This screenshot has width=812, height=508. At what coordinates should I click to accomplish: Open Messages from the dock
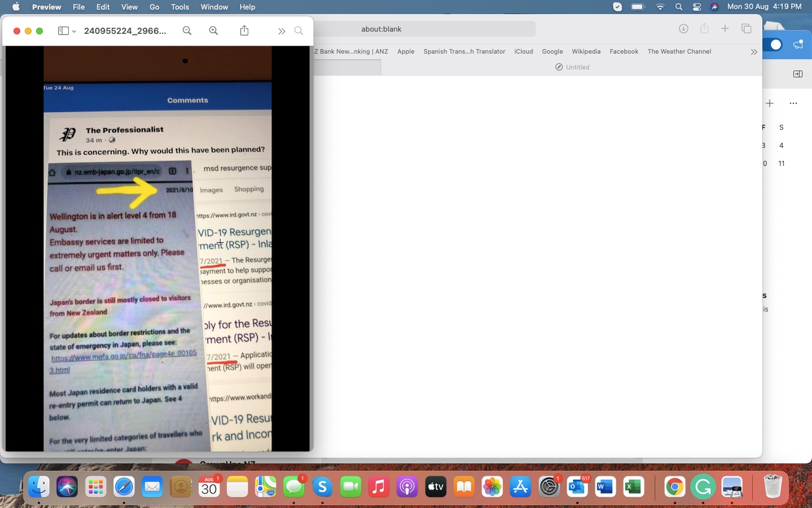click(x=294, y=487)
